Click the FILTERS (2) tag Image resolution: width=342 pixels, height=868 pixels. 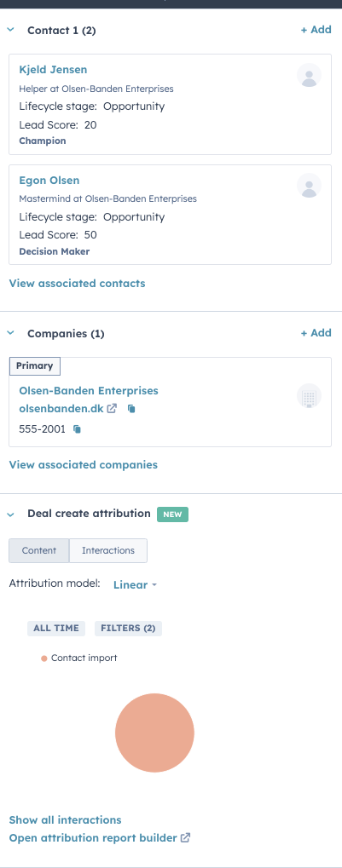[128, 629]
